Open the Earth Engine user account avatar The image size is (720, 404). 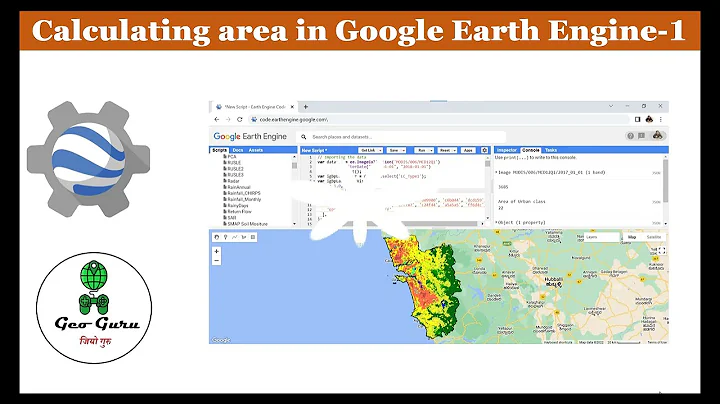click(x=658, y=135)
